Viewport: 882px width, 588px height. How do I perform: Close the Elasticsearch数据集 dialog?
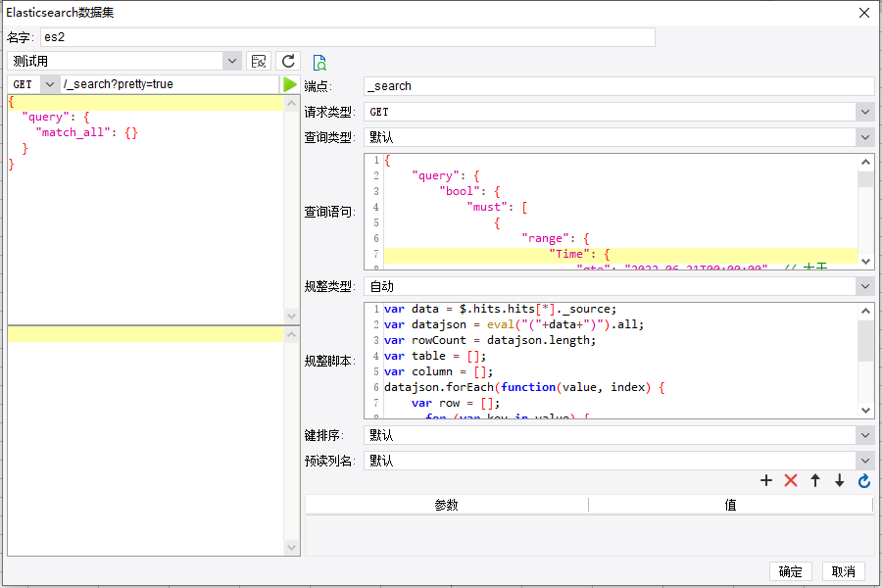(x=864, y=13)
